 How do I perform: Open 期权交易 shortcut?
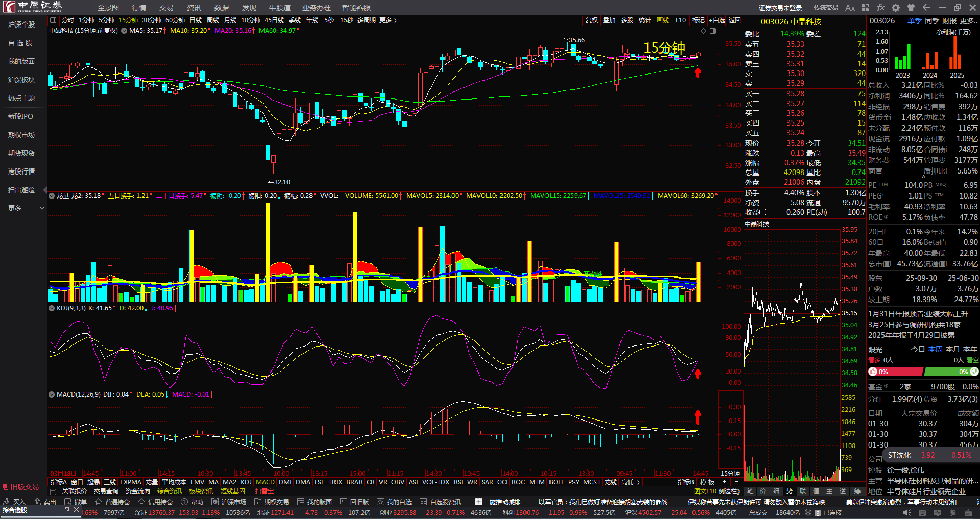pos(272,502)
